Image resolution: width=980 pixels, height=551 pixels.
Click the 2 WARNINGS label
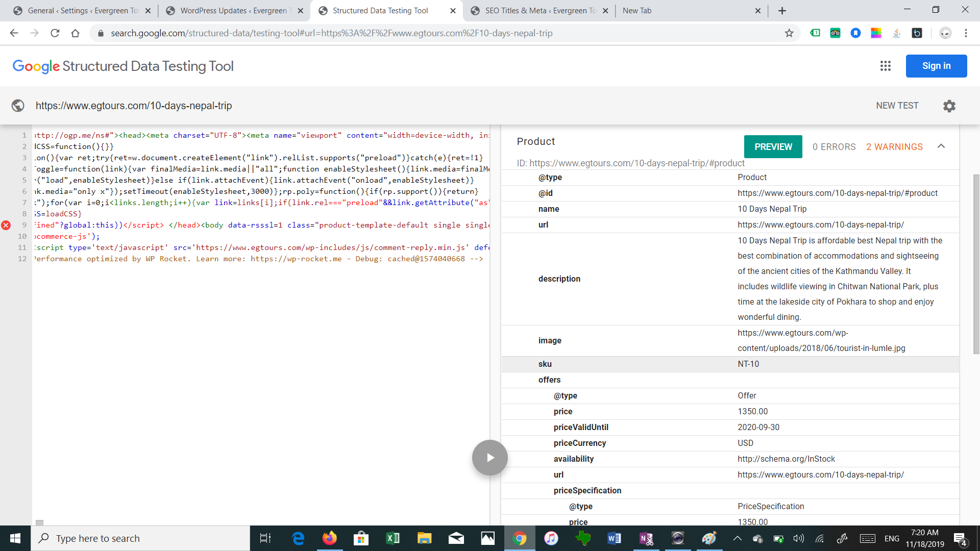(894, 147)
